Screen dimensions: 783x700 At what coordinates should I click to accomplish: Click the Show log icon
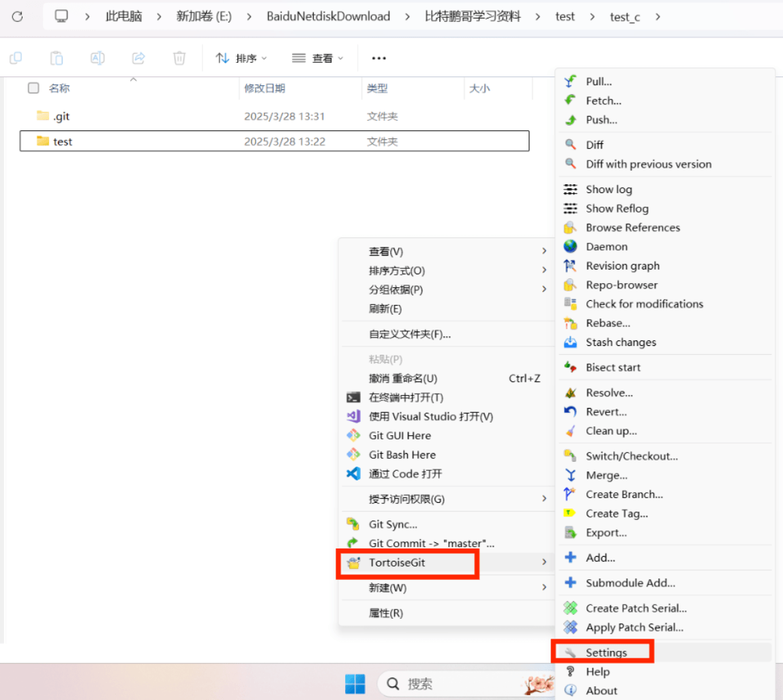[570, 190]
